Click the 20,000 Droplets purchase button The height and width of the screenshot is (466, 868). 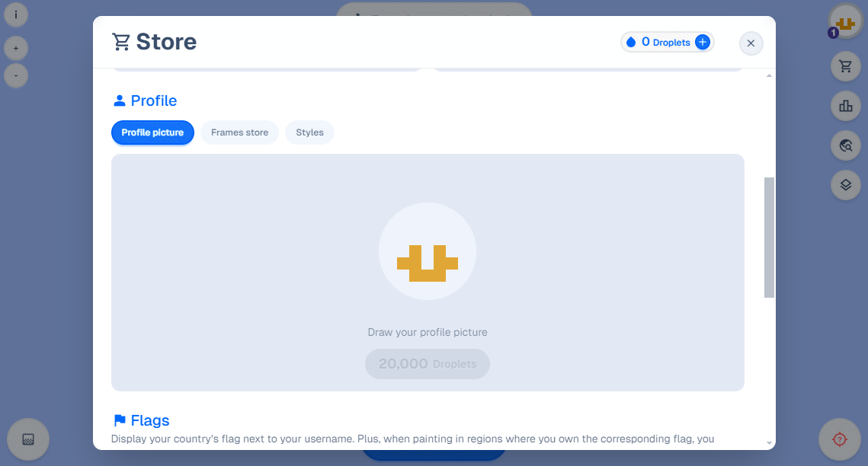428,364
